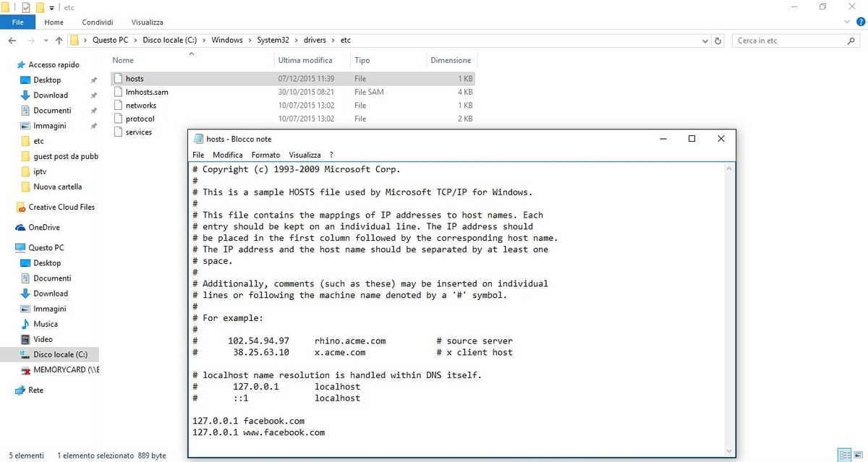The height and width of the screenshot is (462, 868).
Task: Click 'System32' in the address breadcrumb
Action: pos(273,40)
